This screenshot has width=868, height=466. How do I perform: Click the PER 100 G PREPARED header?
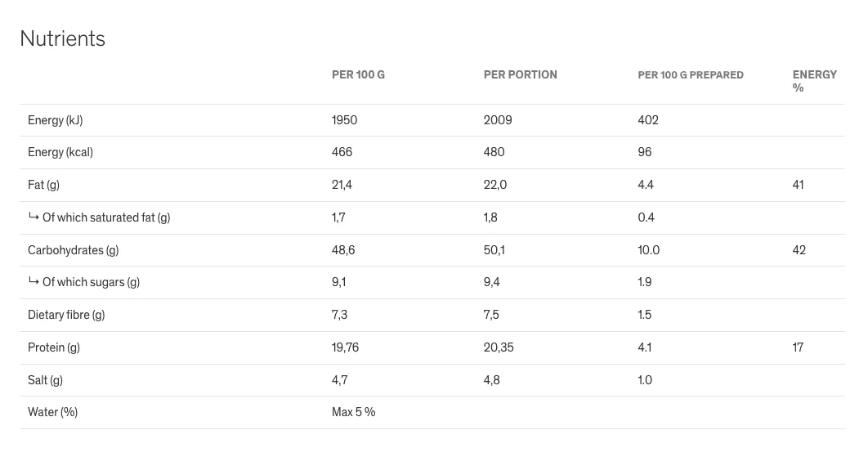tap(691, 74)
